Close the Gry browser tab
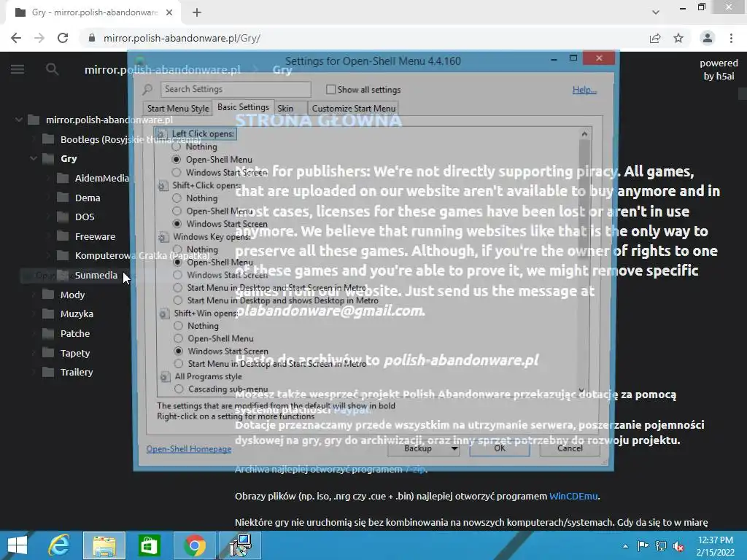This screenshot has height=560, width=747. click(169, 12)
